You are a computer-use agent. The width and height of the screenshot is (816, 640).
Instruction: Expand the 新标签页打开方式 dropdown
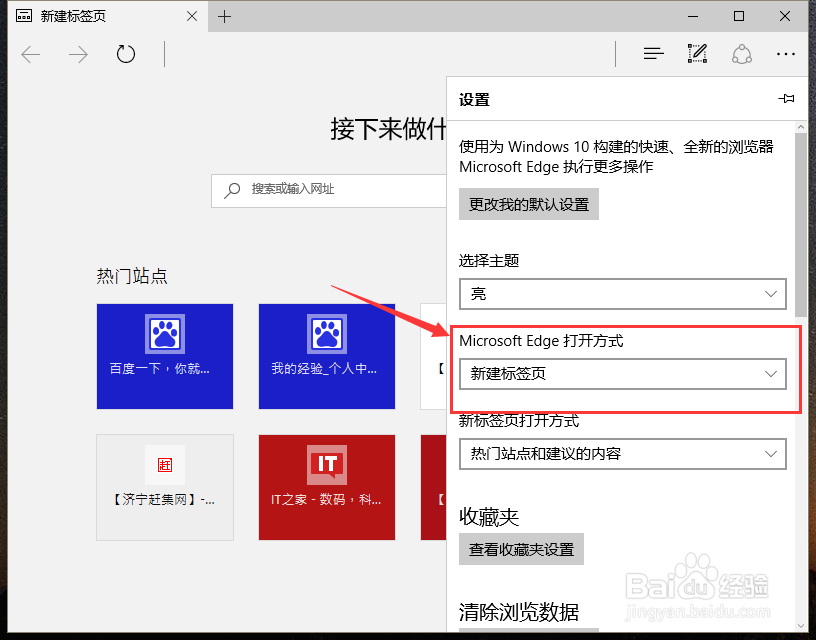[622, 454]
